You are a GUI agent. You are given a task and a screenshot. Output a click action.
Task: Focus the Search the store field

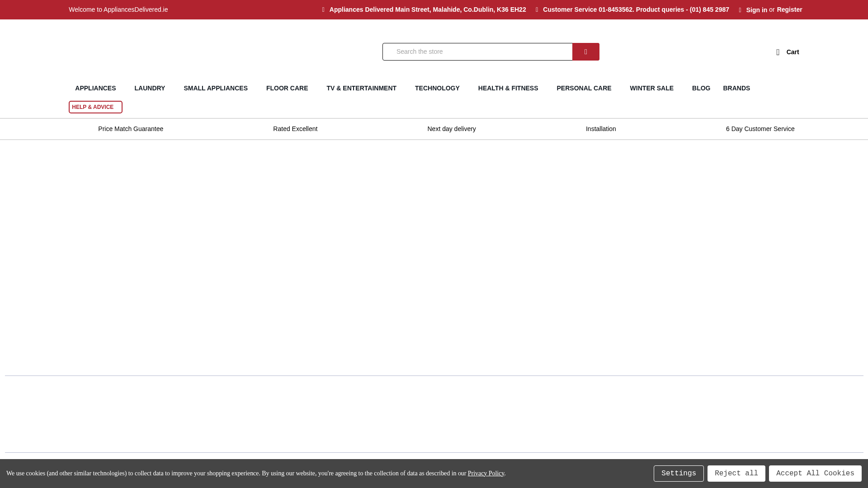(477, 52)
